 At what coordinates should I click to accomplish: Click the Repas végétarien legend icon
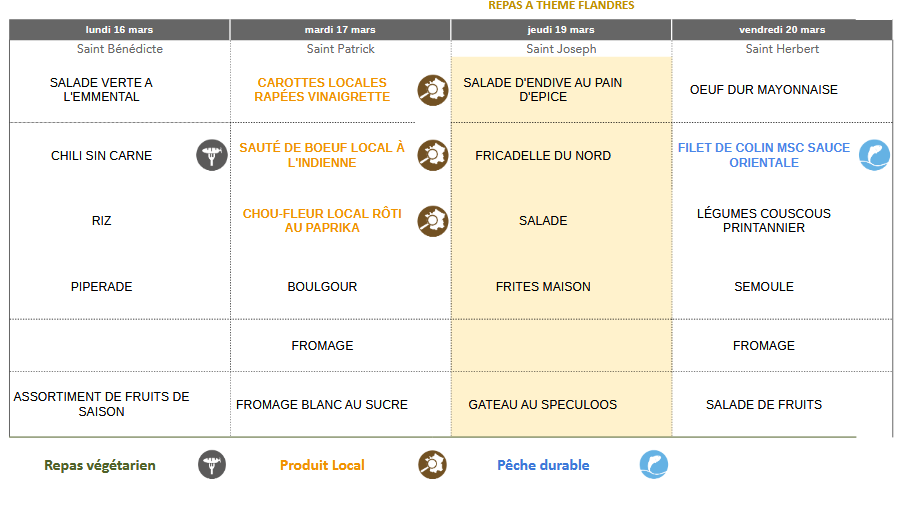tap(212, 465)
